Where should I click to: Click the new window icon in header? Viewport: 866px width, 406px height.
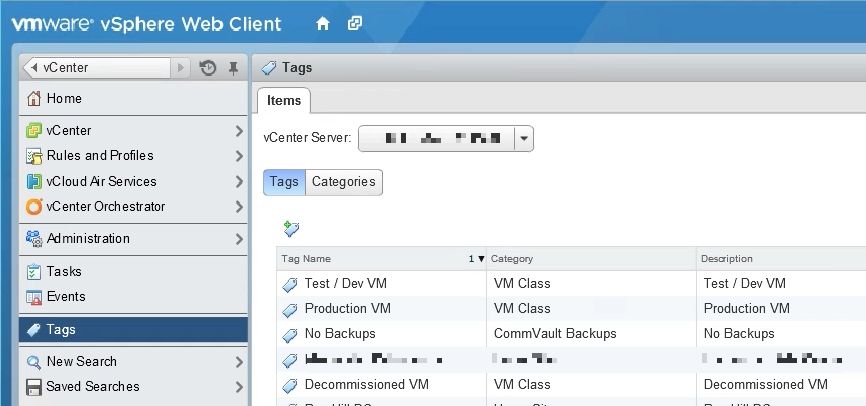click(x=355, y=23)
